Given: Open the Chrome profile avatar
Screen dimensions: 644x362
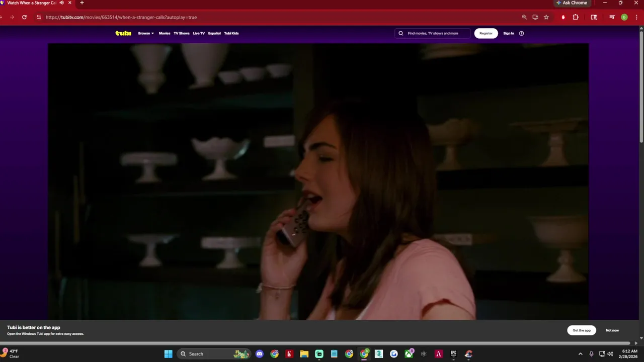Looking at the screenshot, I should tap(624, 17).
